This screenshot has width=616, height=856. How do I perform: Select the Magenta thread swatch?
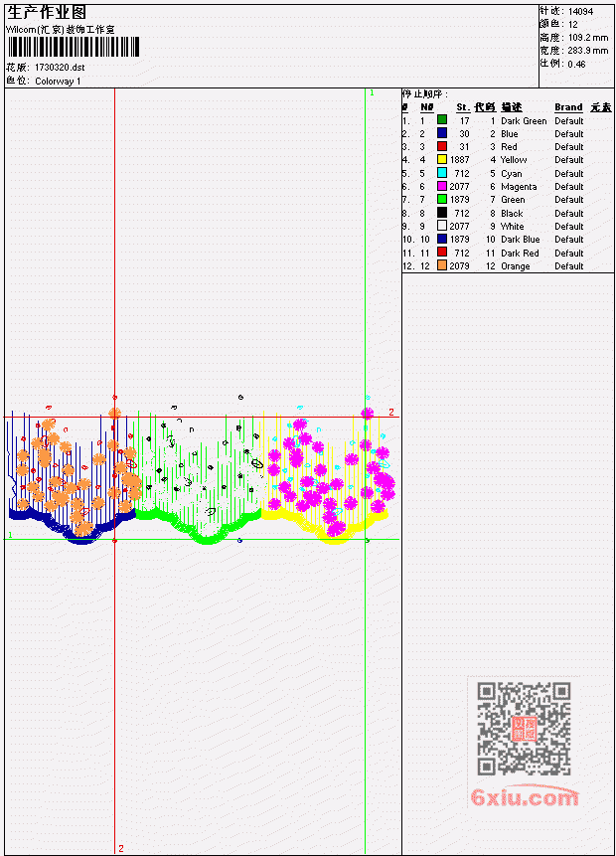(442, 186)
